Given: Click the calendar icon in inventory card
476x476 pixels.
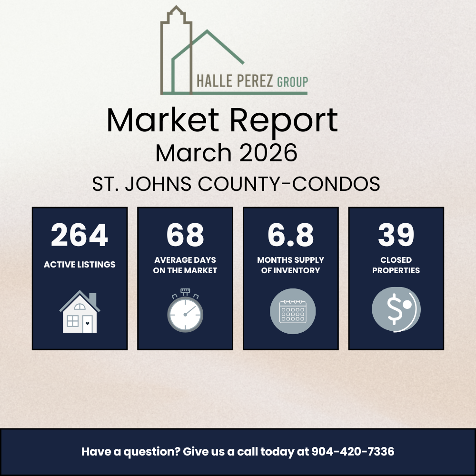Looking at the screenshot, I should pyautogui.click(x=293, y=311).
